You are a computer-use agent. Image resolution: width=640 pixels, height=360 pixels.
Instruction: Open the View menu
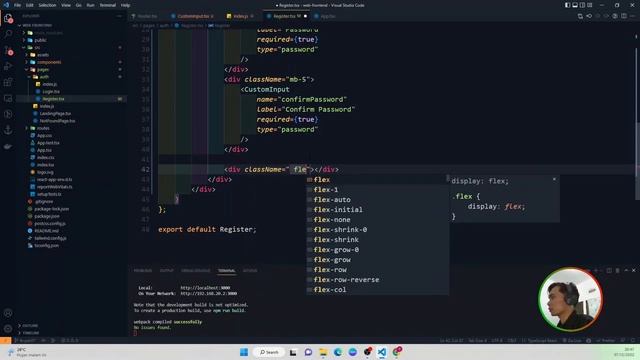click(x=66, y=5)
